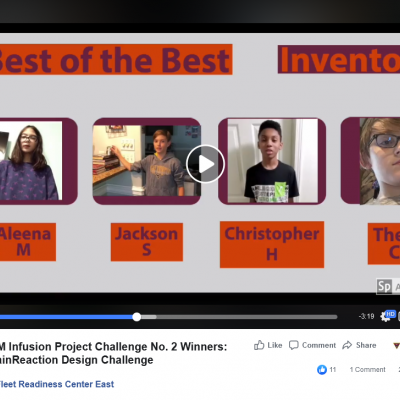The height and width of the screenshot is (400, 400).
Task: Play the video with center play button
Action: (205, 164)
